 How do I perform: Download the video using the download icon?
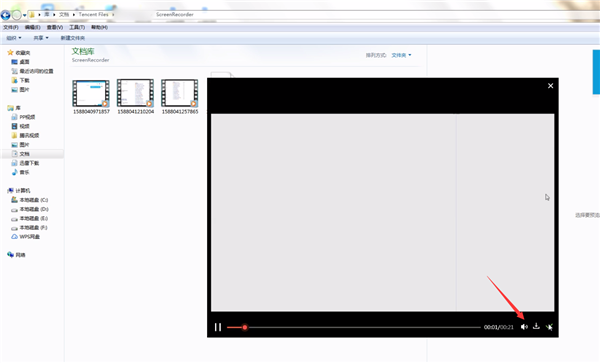pos(536,326)
